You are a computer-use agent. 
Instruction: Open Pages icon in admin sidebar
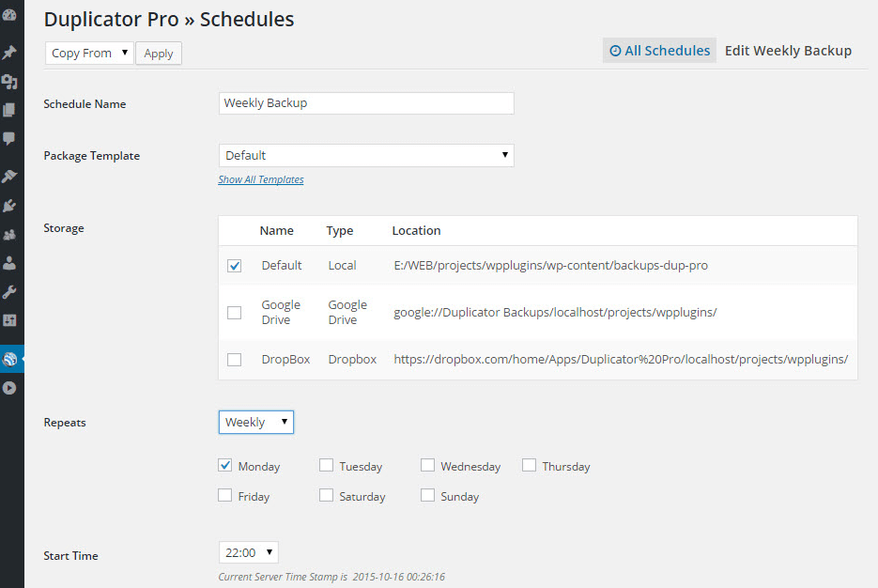tap(9, 110)
